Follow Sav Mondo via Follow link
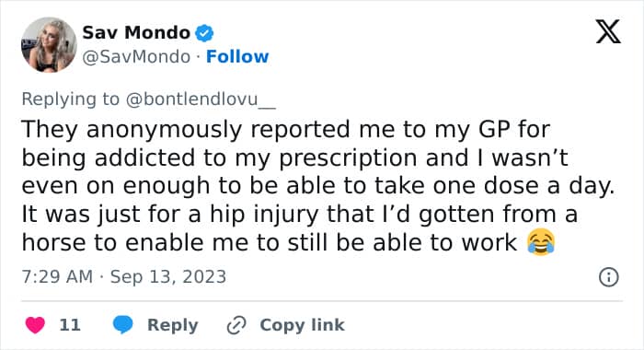The image size is (644, 350). [x=237, y=56]
